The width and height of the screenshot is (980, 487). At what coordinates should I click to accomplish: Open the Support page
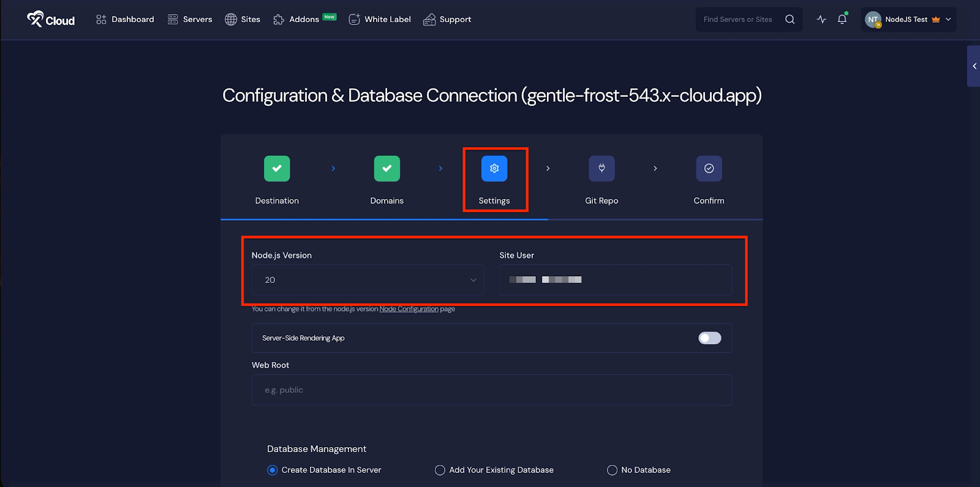click(447, 20)
